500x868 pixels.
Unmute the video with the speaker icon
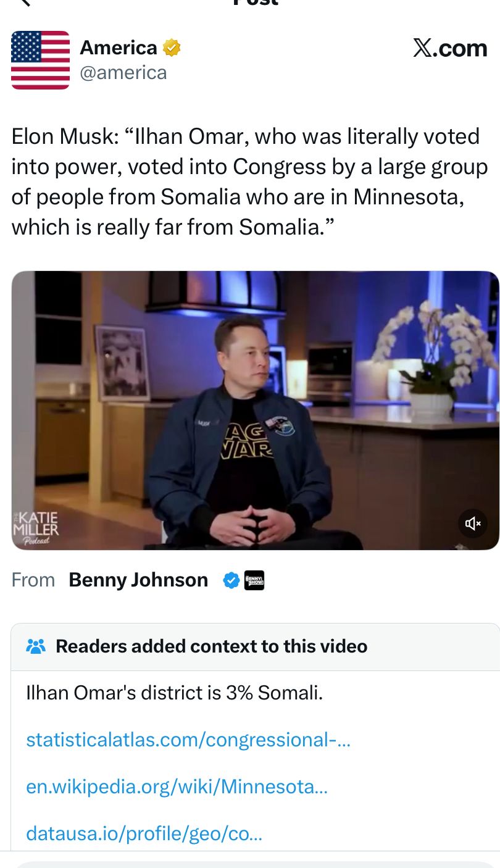pos(473,524)
